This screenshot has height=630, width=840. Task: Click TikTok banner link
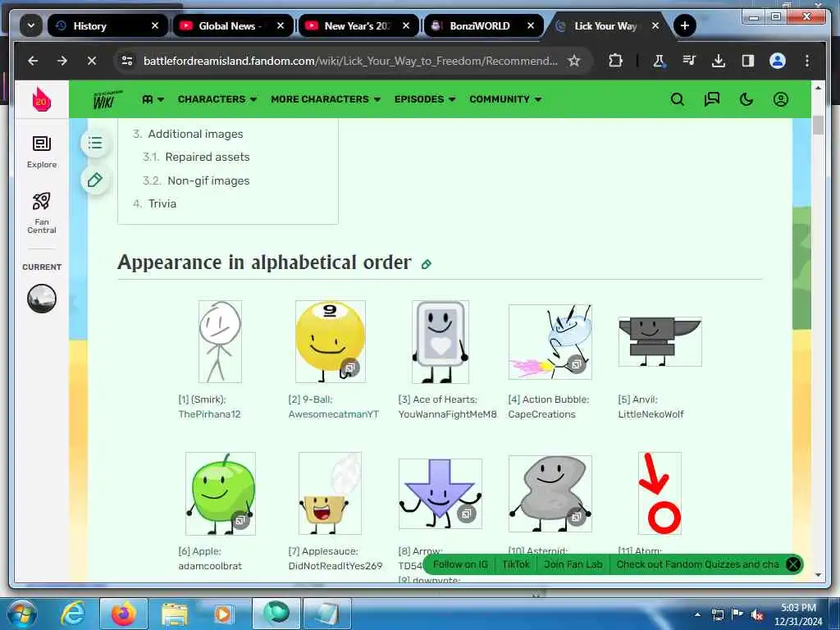515,564
